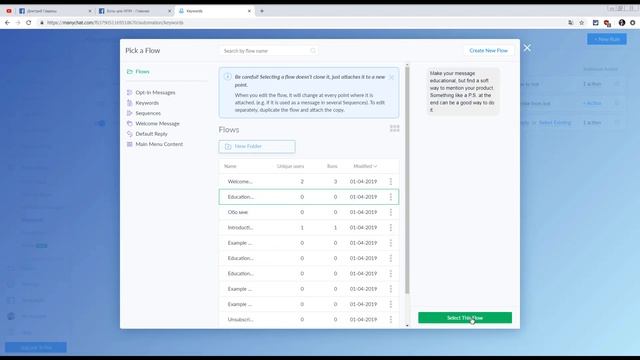
Task: Sort flows by Unique users column
Action: pyautogui.click(x=290, y=166)
